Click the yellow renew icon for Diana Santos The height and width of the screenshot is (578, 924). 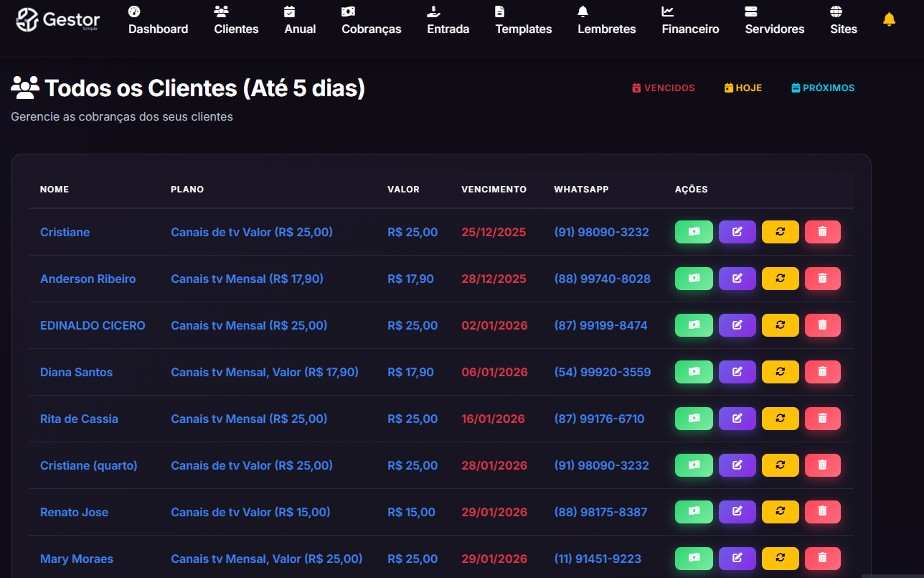780,371
